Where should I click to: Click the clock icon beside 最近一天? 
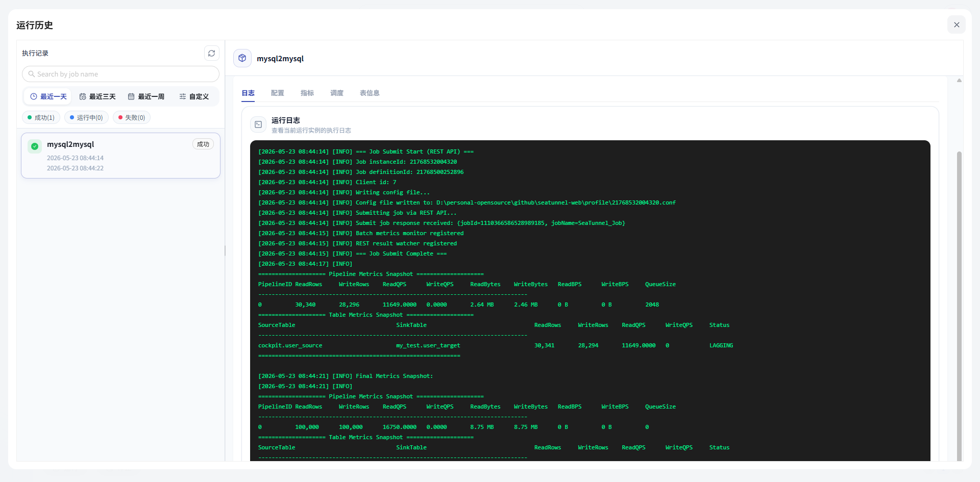[34, 96]
